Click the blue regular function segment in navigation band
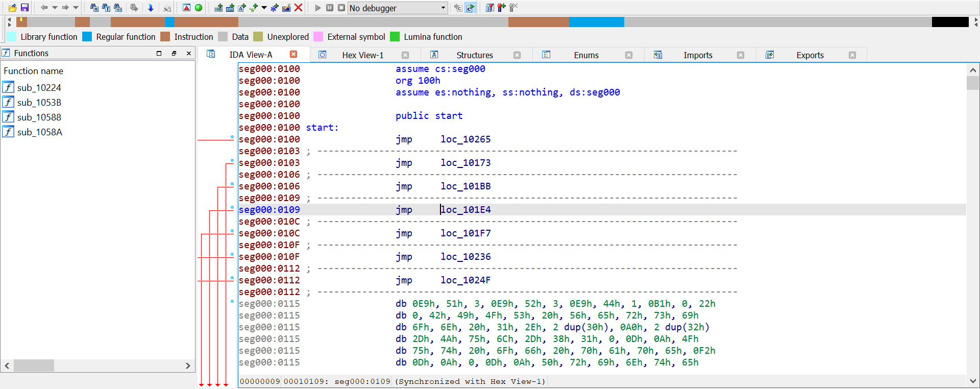 click(x=596, y=22)
